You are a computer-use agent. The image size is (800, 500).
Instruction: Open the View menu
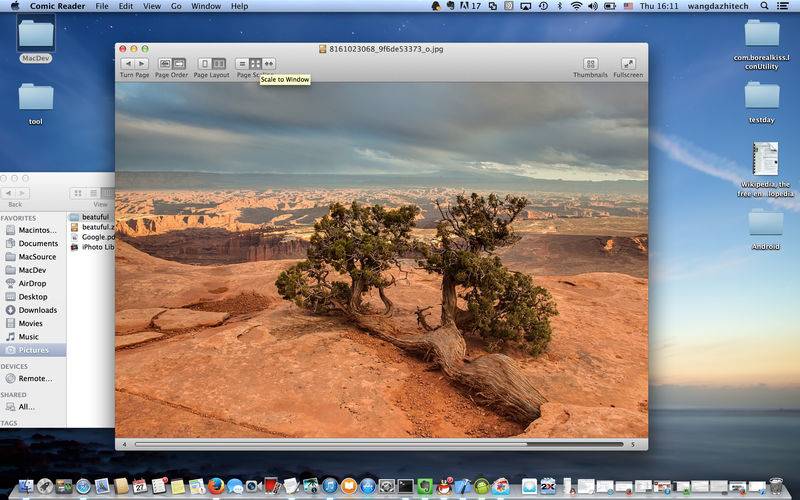[x=152, y=6]
